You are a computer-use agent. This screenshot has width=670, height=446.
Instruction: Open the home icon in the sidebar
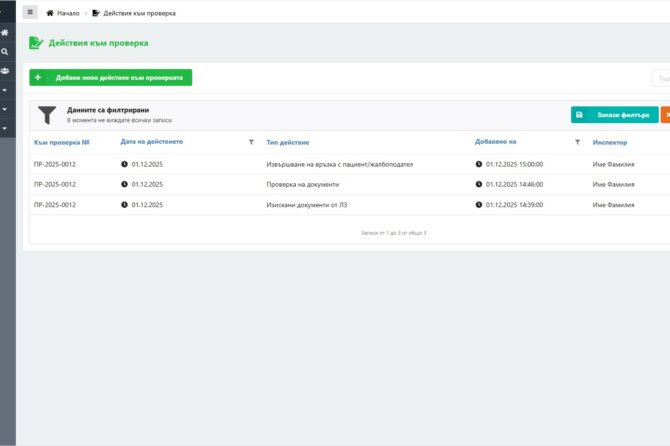[5, 32]
